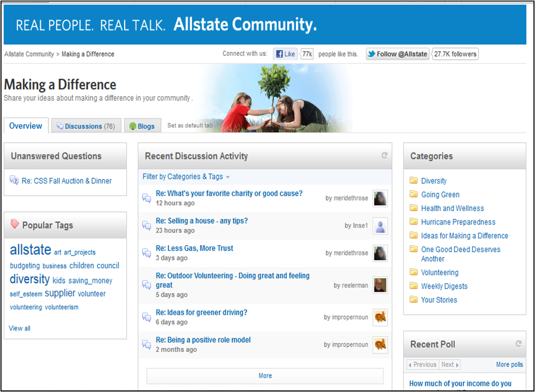Click discussion icon beside Less Gas, More Trust
The image size is (535, 392).
pos(147,253)
